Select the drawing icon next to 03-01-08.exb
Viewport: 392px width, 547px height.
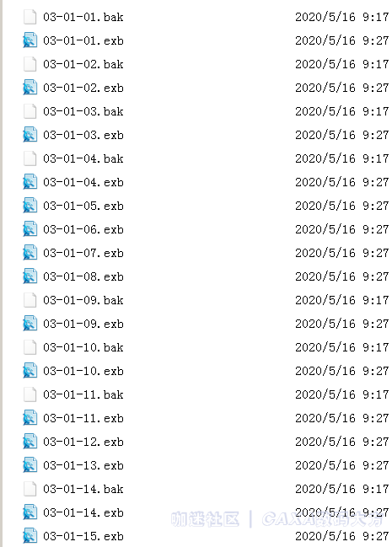pos(30,276)
